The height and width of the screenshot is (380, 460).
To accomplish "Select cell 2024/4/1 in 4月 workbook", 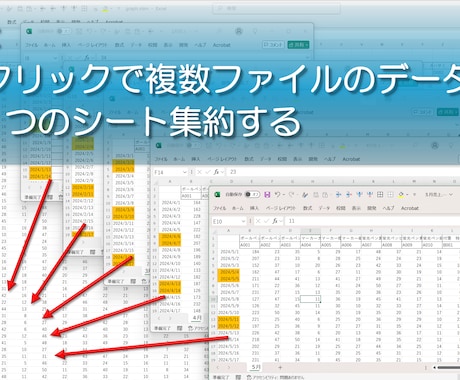I will click(171, 203).
